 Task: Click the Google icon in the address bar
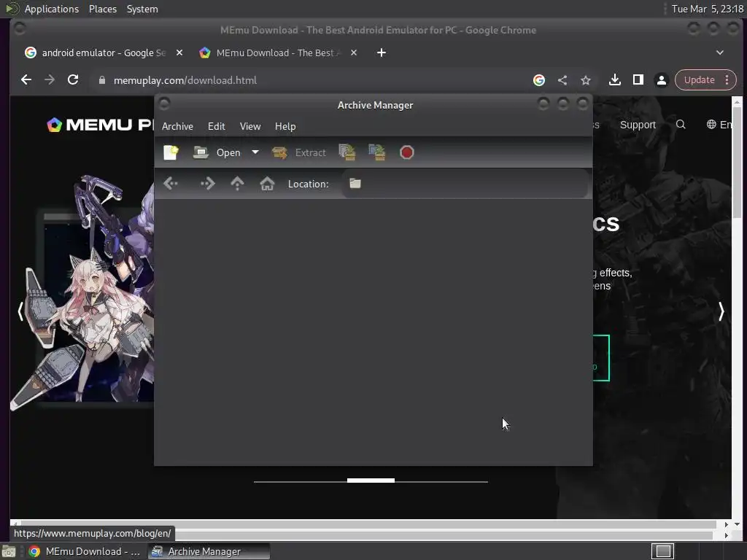coord(539,80)
